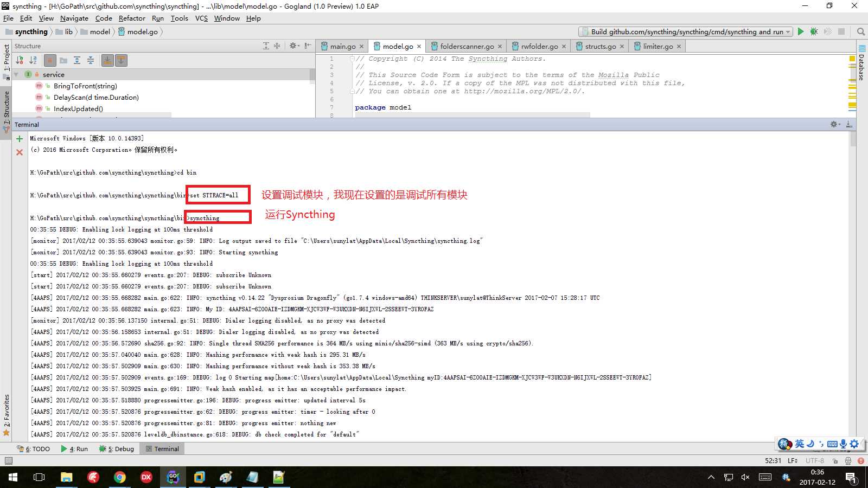This screenshot has width=868, height=488.
Task: Switch to folderscanner.go tab
Action: (x=467, y=46)
